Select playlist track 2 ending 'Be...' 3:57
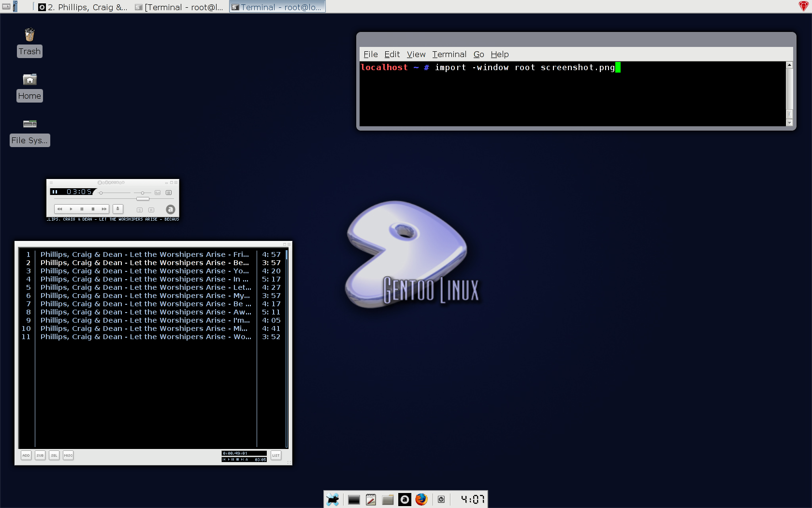Image resolution: width=812 pixels, height=508 pixels. pos(151,263)
